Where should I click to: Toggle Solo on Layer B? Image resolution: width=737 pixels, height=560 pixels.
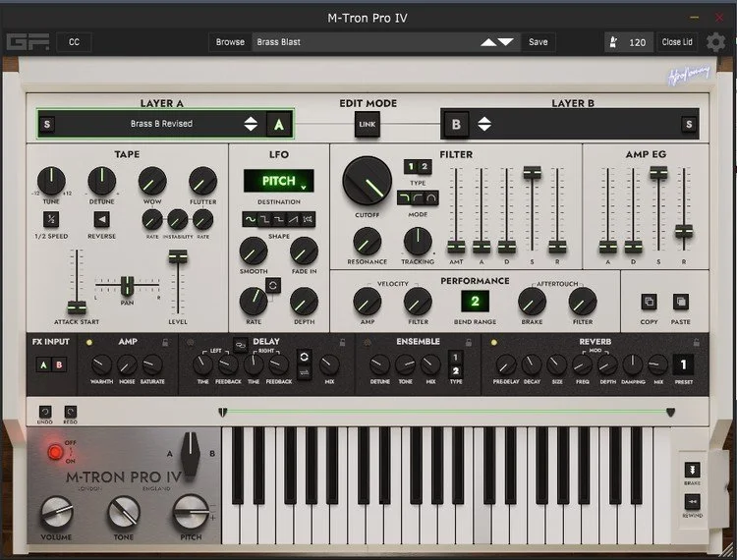[x=689, y=125]
